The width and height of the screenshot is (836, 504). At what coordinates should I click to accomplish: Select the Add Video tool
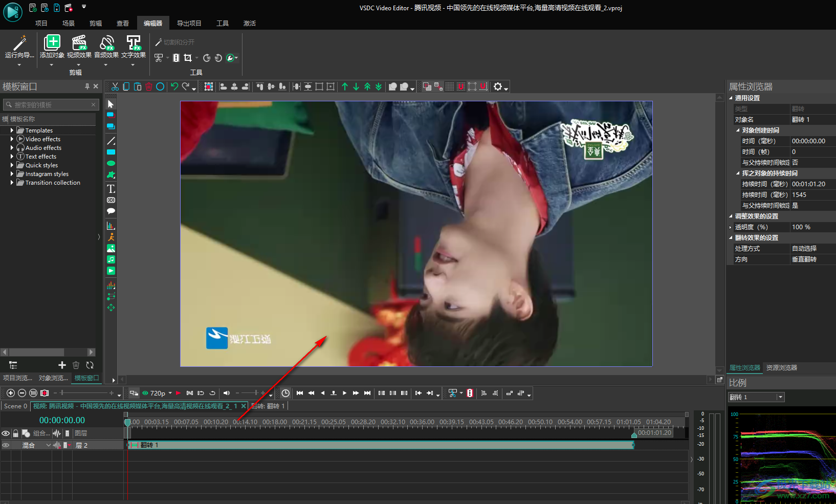coord(111,271)
